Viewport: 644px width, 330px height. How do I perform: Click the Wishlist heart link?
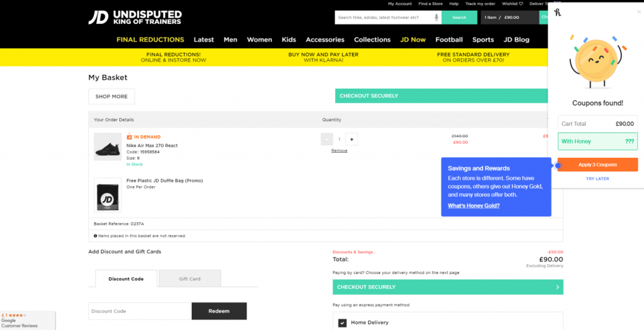tap(513, 4)
